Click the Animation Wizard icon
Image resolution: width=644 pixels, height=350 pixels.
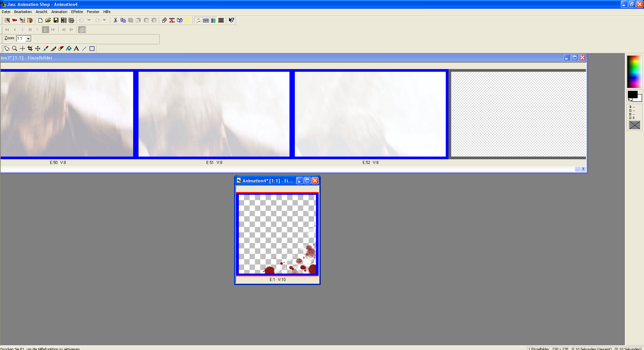coord(7,20)
